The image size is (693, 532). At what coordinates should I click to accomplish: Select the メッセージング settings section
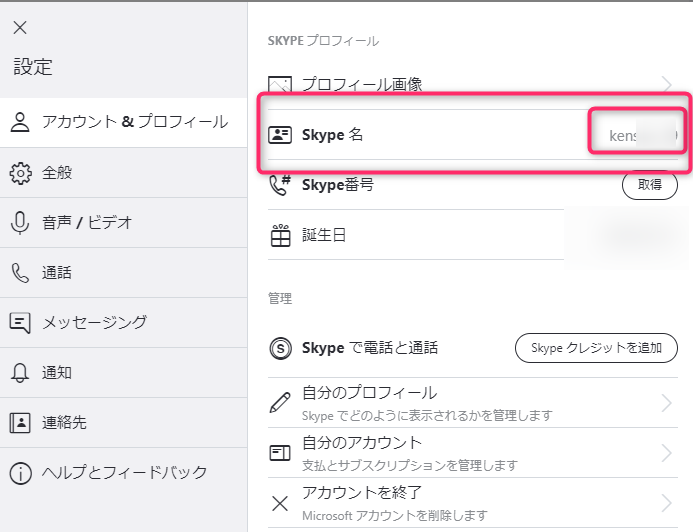94,322
